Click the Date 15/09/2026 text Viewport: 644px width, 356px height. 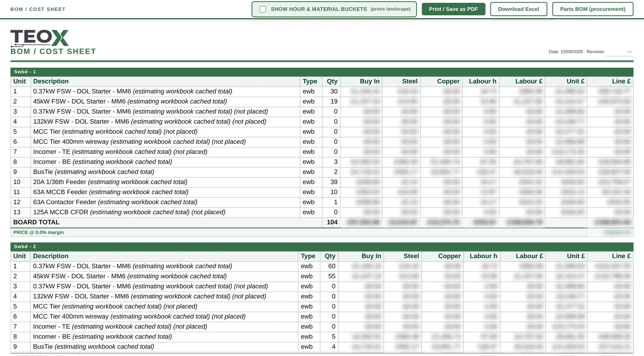[566, 52]
